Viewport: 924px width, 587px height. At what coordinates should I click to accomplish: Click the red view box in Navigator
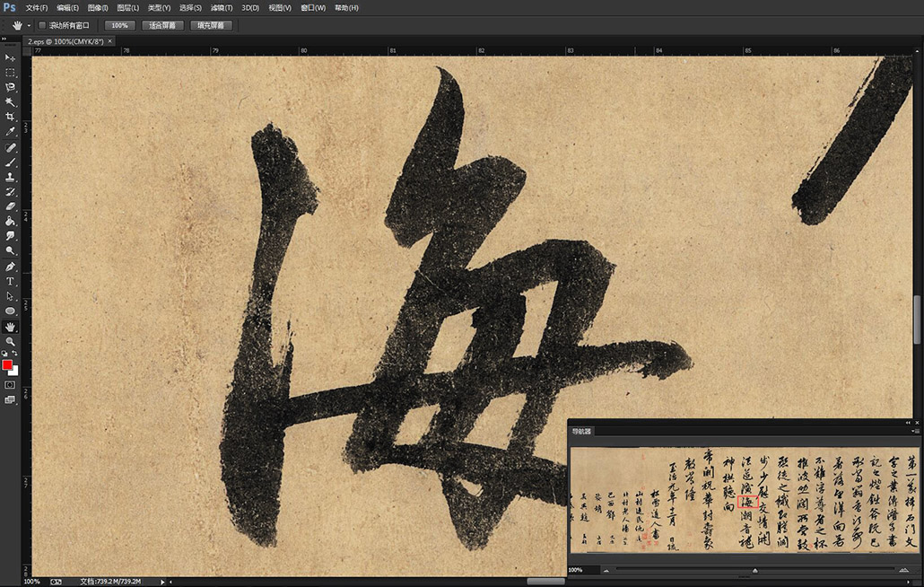tap(748, 502)
